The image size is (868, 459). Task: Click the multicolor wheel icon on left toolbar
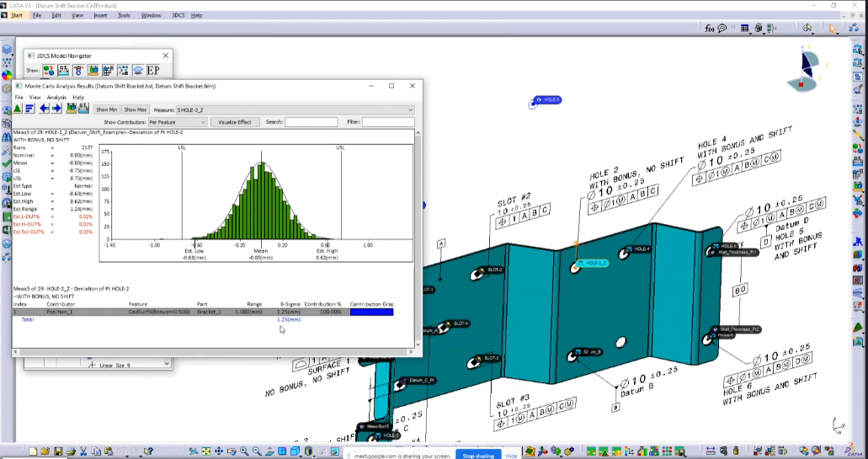(x=7, y=75)
